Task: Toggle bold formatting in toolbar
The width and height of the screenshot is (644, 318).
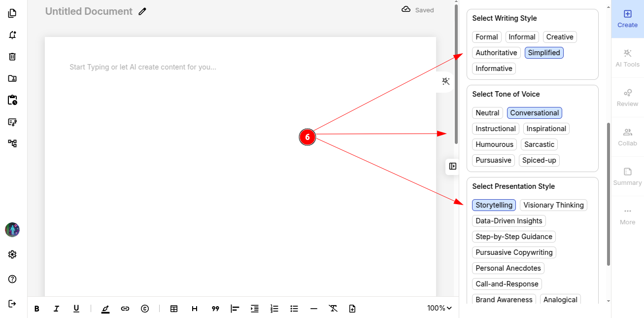Action: 37,309
